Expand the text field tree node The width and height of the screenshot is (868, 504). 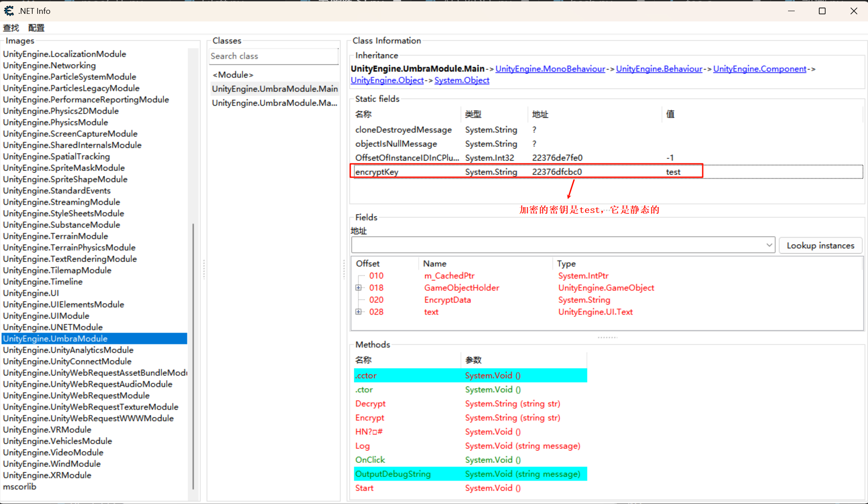358,312
